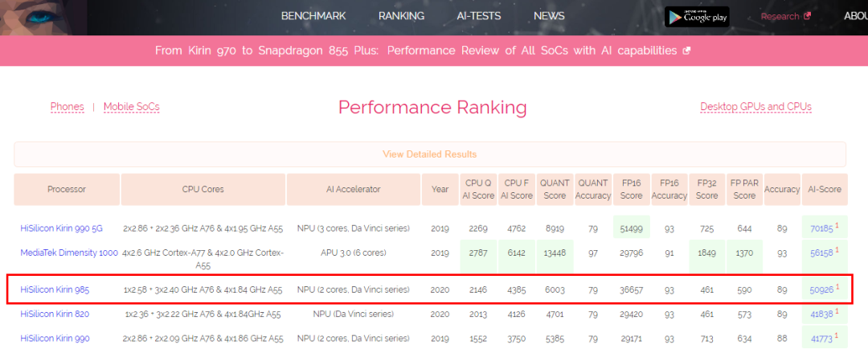
Task: Sort by FP32 Score column header
Action: (707, 190)
